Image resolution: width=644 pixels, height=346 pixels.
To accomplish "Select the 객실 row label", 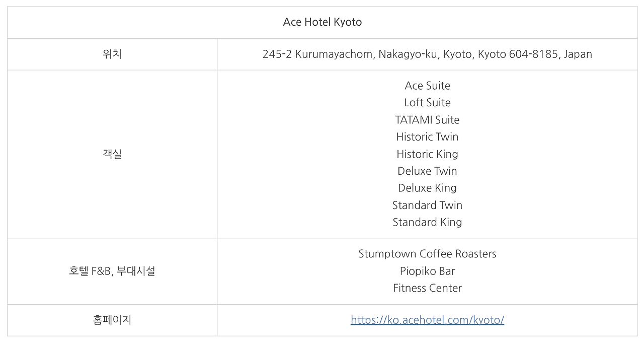I will click(x=112, y=154).
